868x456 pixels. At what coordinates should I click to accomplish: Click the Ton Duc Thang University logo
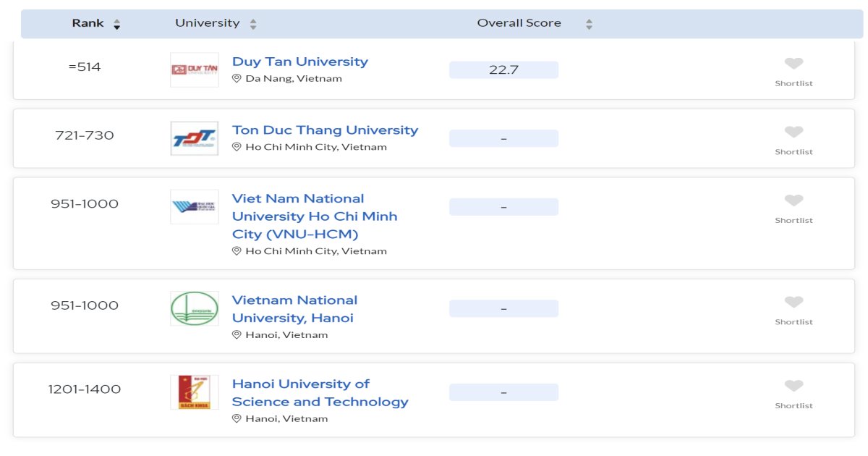point(194,138)
